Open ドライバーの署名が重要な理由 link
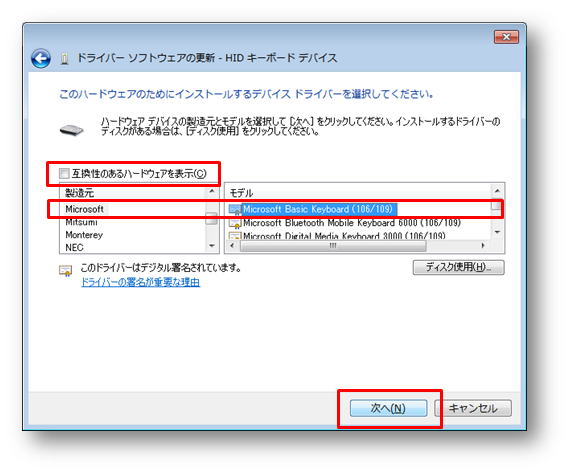The image size is (569, 473). pos(140,282)
